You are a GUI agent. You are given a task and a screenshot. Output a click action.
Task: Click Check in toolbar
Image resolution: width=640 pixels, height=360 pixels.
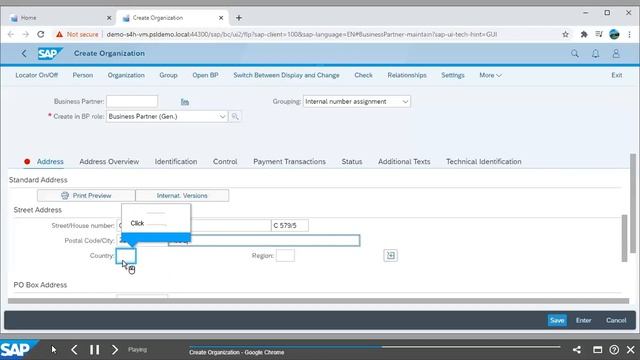[x=363, y=76]
